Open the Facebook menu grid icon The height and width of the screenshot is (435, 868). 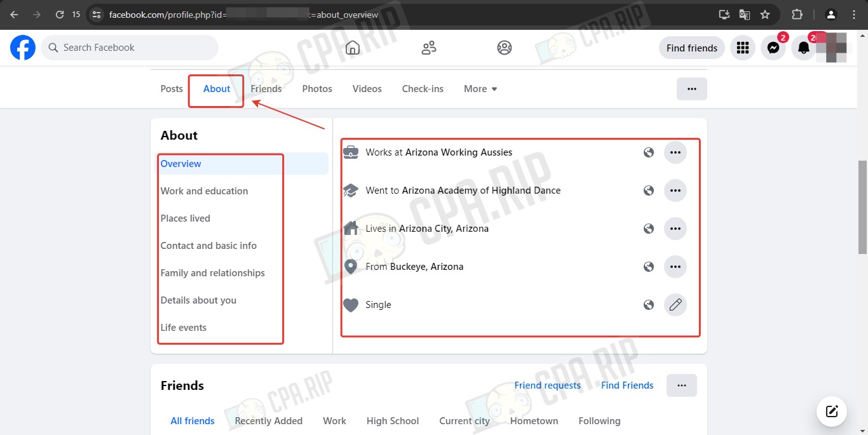[x=743, y=48]
